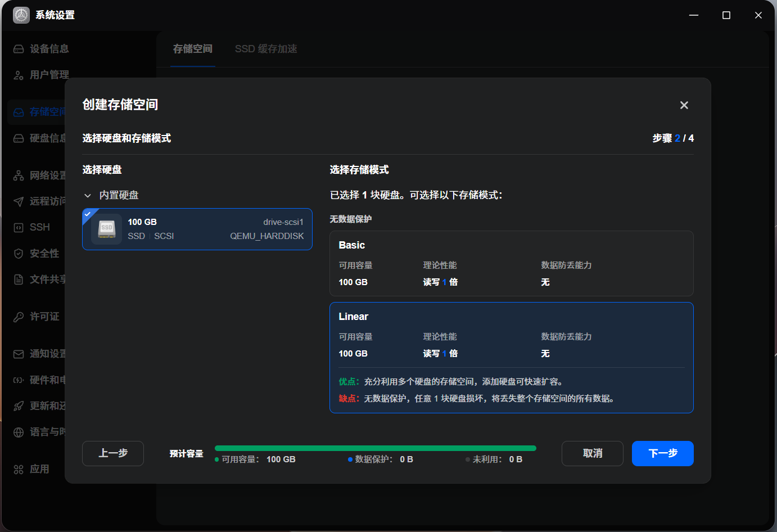This screenshot has width=777, height=532.
Task: Click the 数据保护 0 B legend entry
Action: 381,459
